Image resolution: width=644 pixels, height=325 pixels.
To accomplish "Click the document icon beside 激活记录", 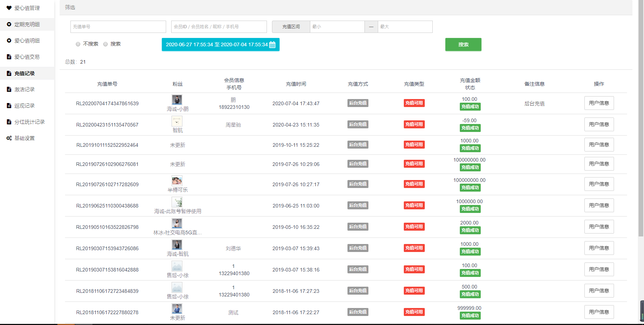I will click(9, 89).
